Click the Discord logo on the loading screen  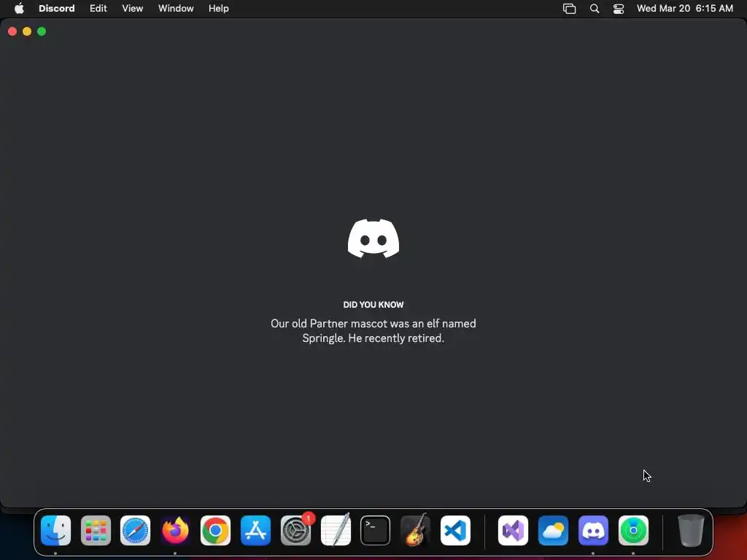coord(373,238)
